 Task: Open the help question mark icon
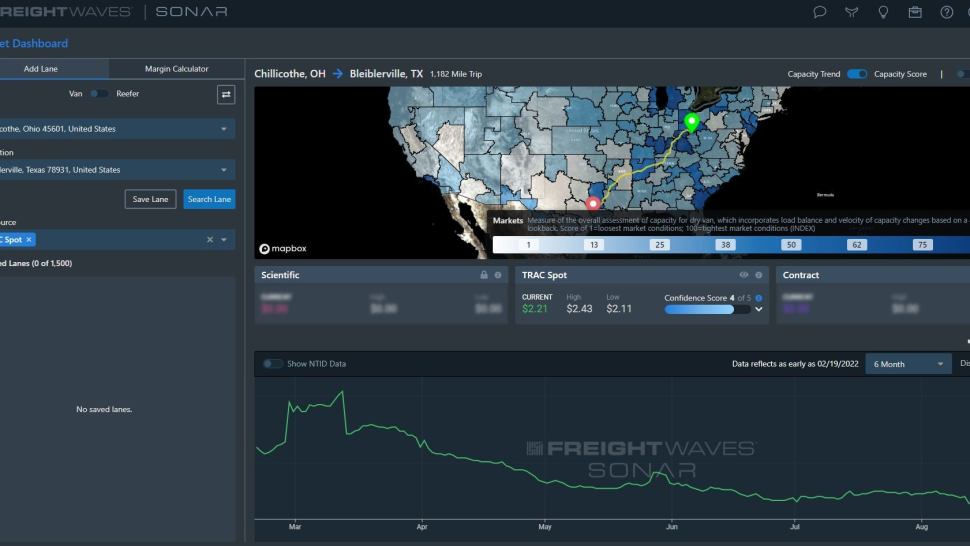[x=946, y=12]
